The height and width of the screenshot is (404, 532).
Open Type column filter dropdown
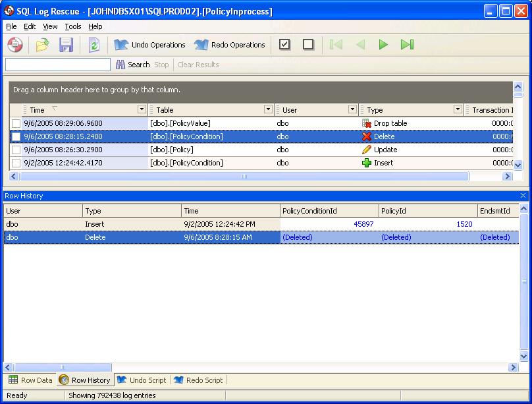[458, 109]
